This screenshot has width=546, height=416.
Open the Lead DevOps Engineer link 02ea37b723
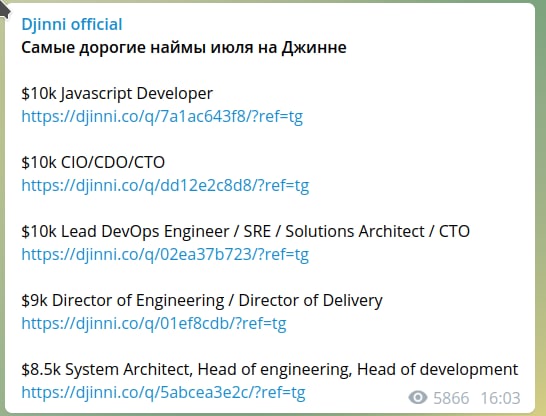tap(165, 254)
